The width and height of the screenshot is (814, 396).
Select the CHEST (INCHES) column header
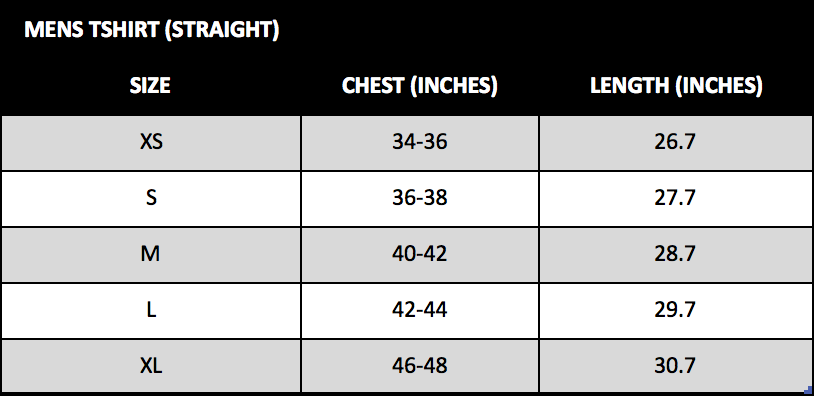pyautogui.click(x=419, y=86)
